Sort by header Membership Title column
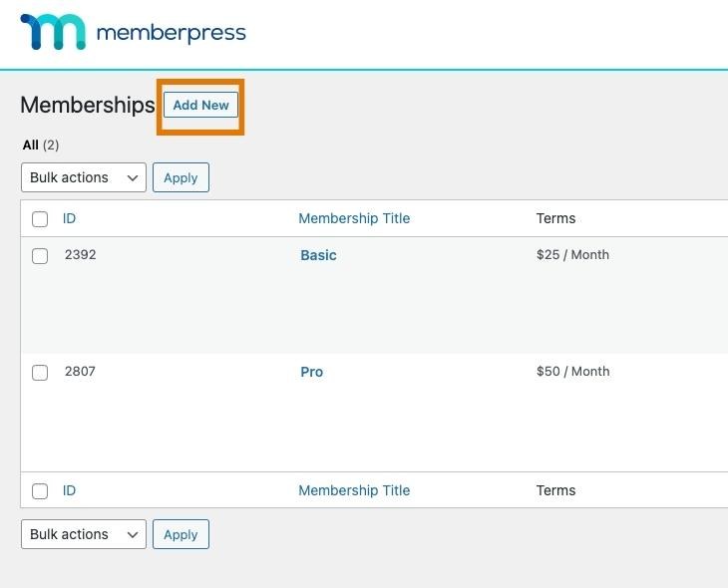The width and height of the screenshot is (728, 588). point(354,218)
